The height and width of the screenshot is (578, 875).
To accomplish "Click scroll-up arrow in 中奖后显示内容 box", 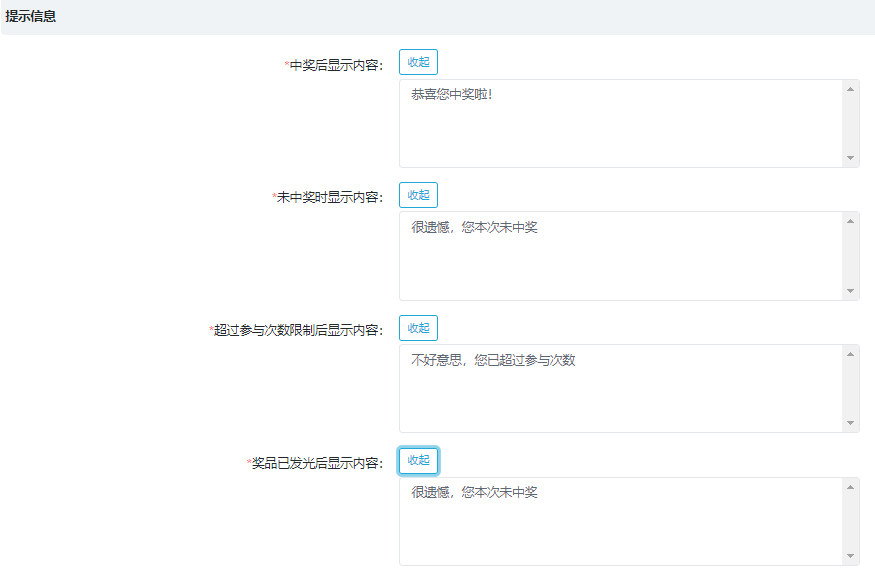I will [x=850, y=89].
